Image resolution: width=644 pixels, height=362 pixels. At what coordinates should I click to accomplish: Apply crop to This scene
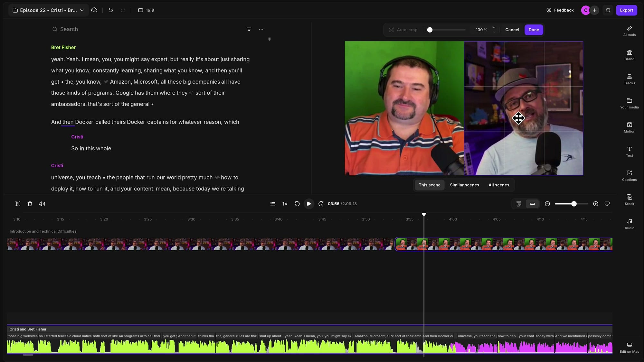(x=429, y=185)
